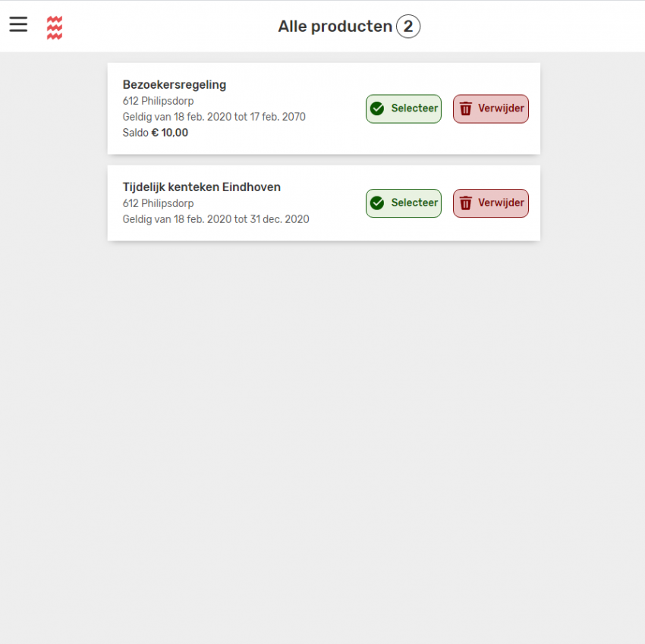Click empty gray area below product cards
Image resolution: width=645 pixels, height=644 pixels.
323,432
